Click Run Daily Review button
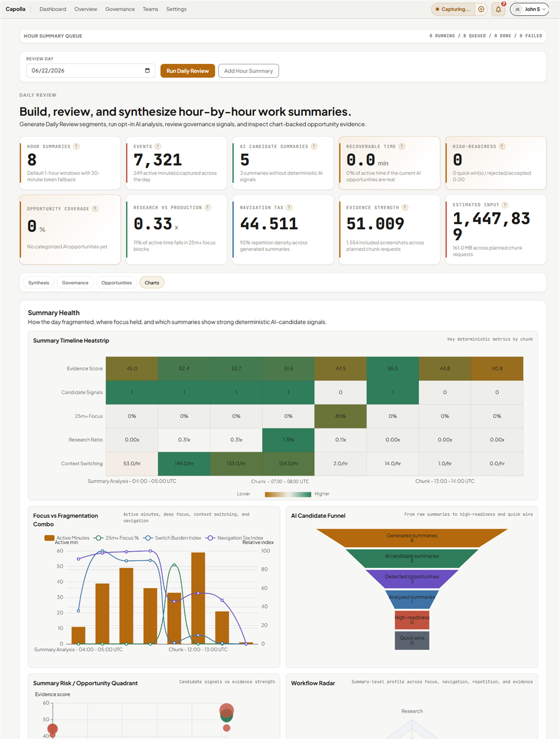The image size is (560, 739). [x=188, y=71]
